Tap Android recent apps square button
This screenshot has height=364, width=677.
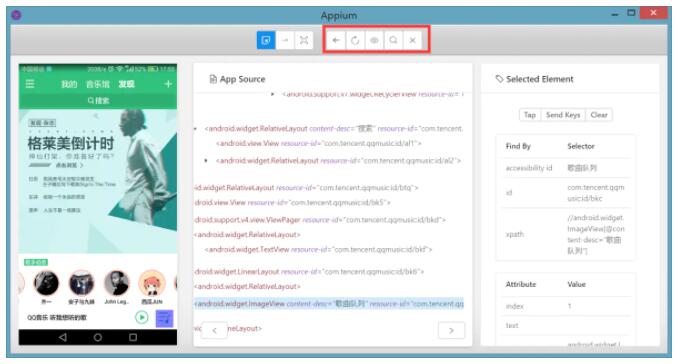tap(133, 337)
